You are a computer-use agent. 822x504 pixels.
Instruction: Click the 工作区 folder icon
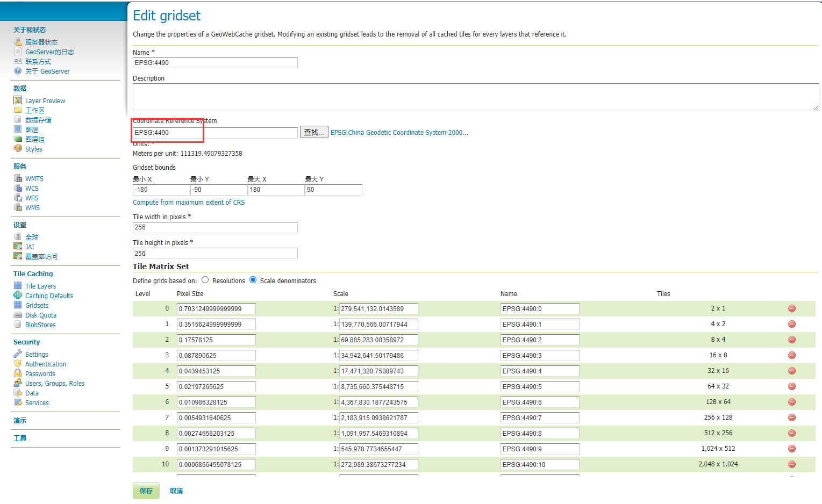coord(18,110)
